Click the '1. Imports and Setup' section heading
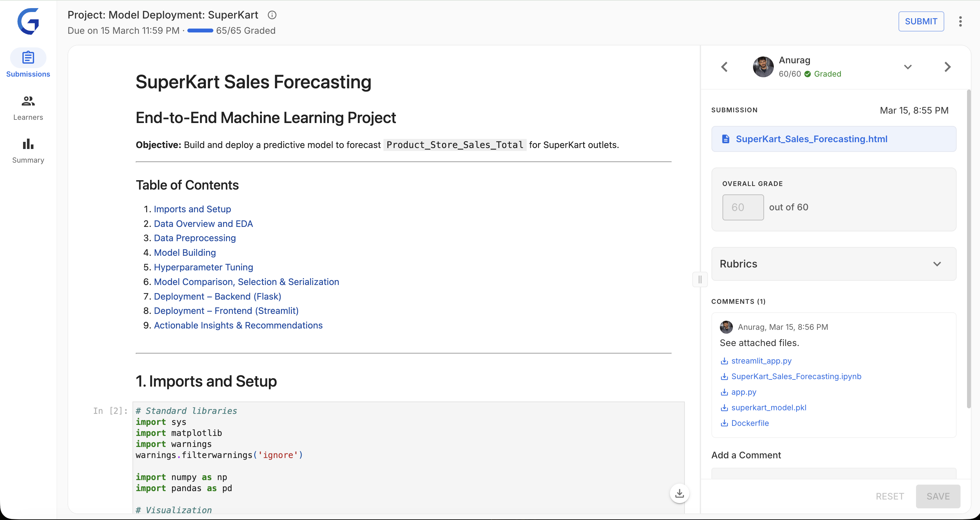This screenshot has height=520, width=980. (x=206, y=381)
